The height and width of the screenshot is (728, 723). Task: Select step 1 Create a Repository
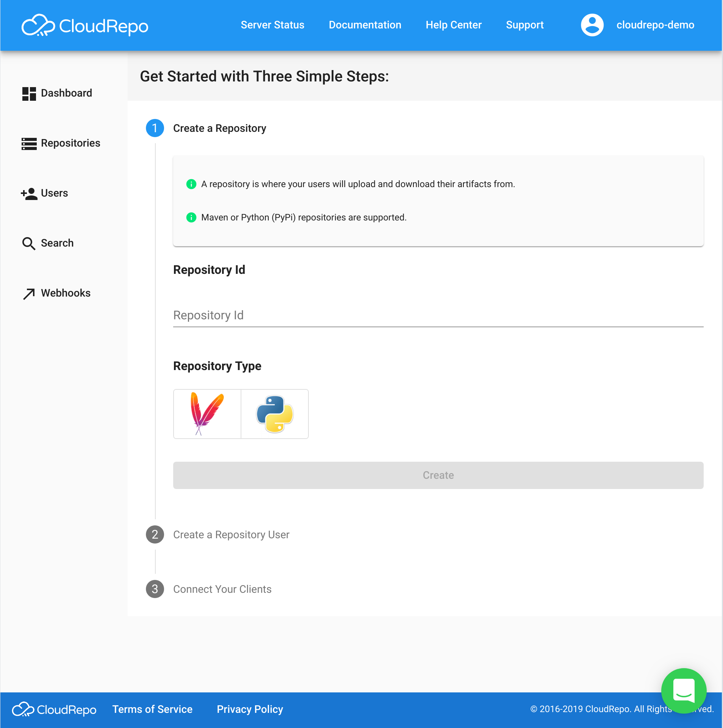[x=219, y=128]
